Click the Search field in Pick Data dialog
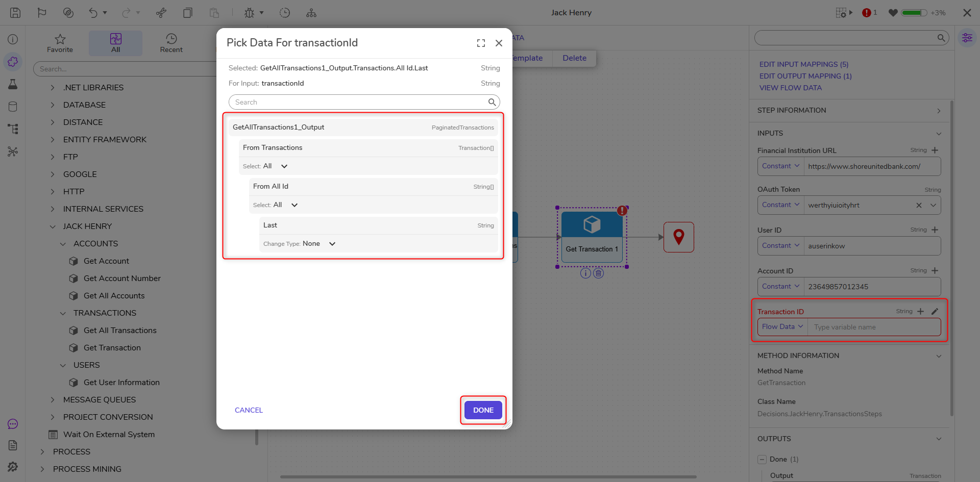The width and height of the screenshot is (980, 482). (x=364, y=102)
